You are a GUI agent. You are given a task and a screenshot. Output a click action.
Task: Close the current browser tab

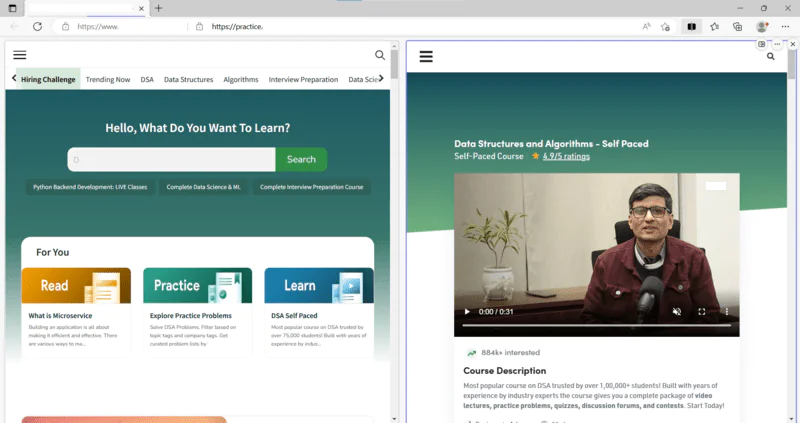[141, 9]
